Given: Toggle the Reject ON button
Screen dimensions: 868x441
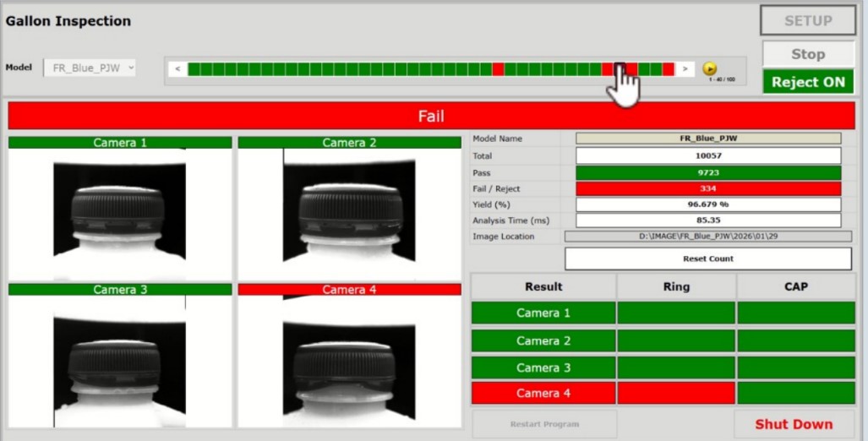Looking at the screenshot, I should [807, 82].
